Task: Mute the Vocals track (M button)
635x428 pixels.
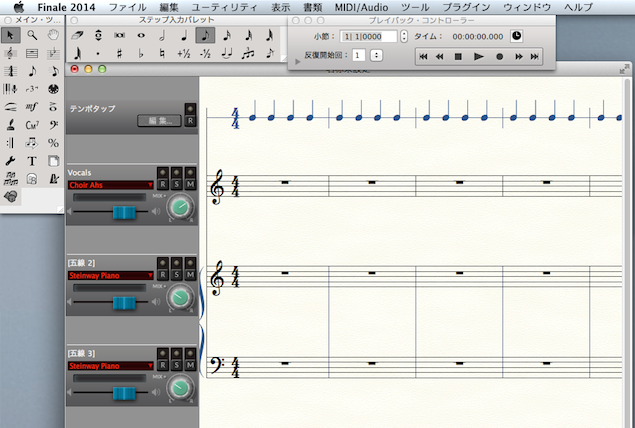Action: 190,184
